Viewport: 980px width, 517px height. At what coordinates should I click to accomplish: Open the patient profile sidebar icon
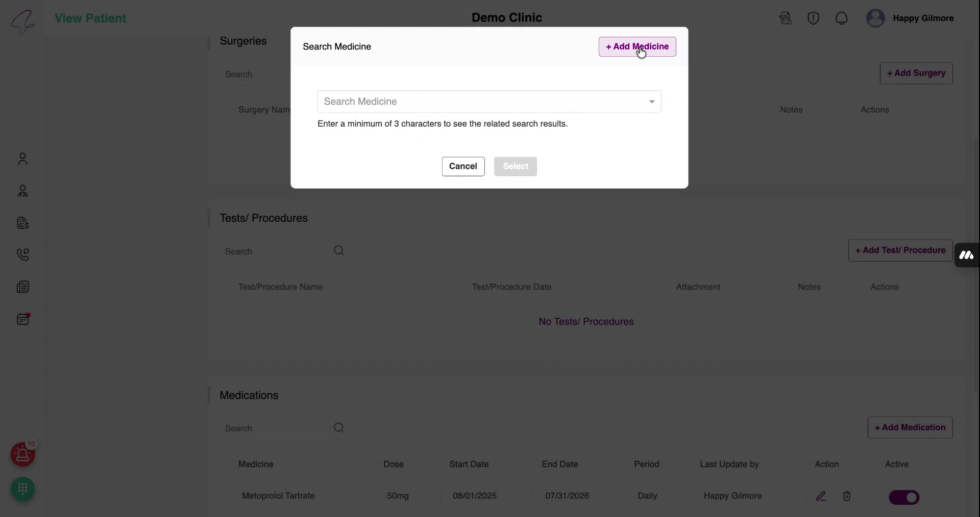coord(22,159)
